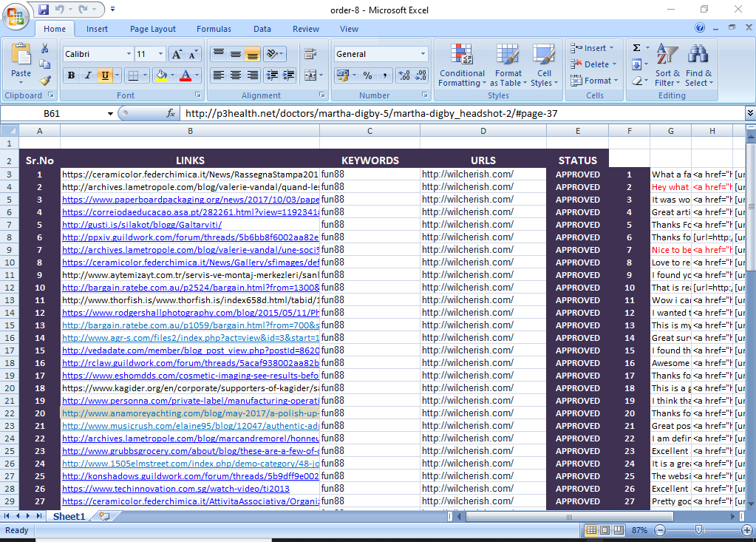Open the General number format dropdown

tap(425, 54)
